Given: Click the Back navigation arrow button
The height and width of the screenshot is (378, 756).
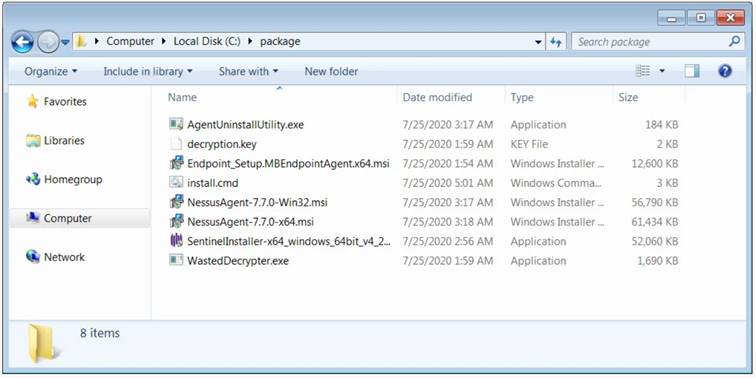Looking at the screenshot, I should 22,42.
